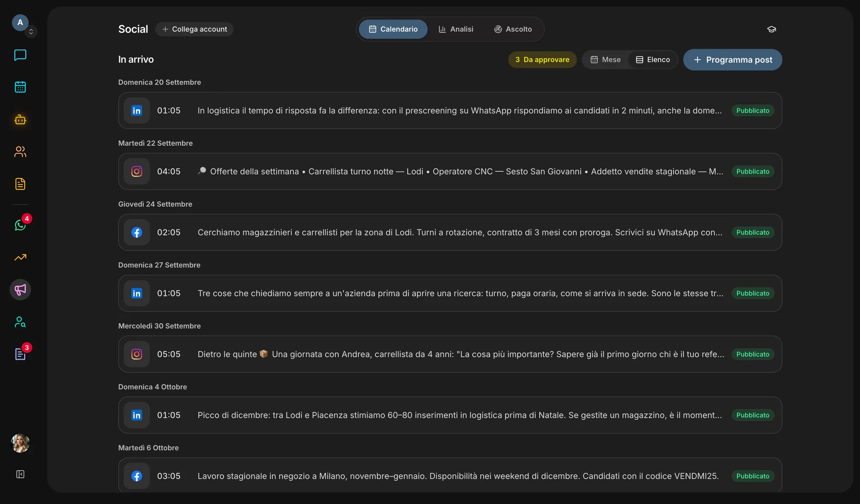Click Pubblicato badge on Dietro le quinte post
The height and width of the screenshot is (504, 860).
tap(752, 354)
